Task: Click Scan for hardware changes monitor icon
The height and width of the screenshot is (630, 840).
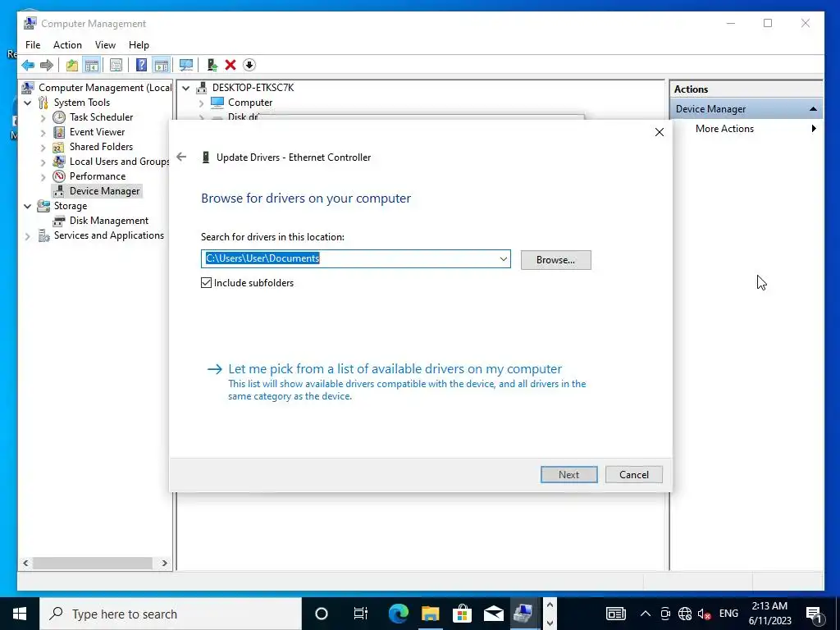Action: 186,66
